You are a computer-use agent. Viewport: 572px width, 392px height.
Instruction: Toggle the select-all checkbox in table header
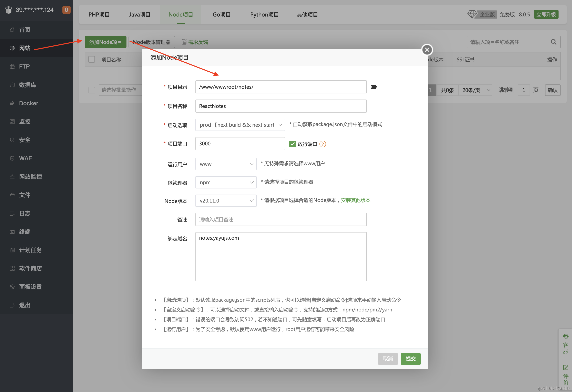(92, 60)
